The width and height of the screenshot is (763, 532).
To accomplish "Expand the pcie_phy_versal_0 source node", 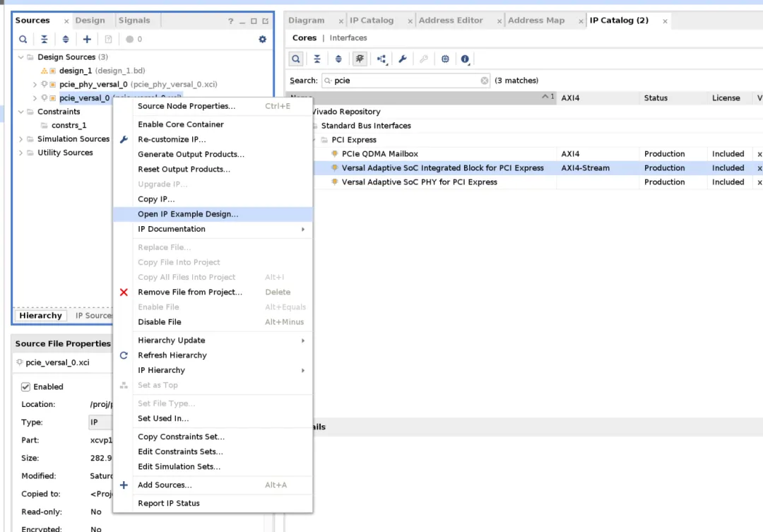I will [35, 85].
